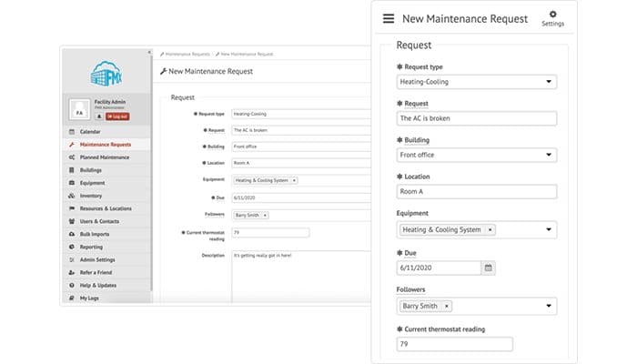Click the user profile icon button beside Log out
This screenshot has width=637, height=364.
tap(99, 116)
